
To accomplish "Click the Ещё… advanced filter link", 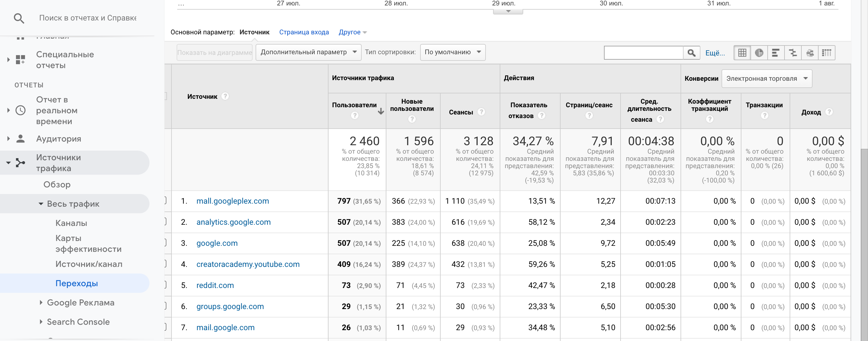I will 715,53.
